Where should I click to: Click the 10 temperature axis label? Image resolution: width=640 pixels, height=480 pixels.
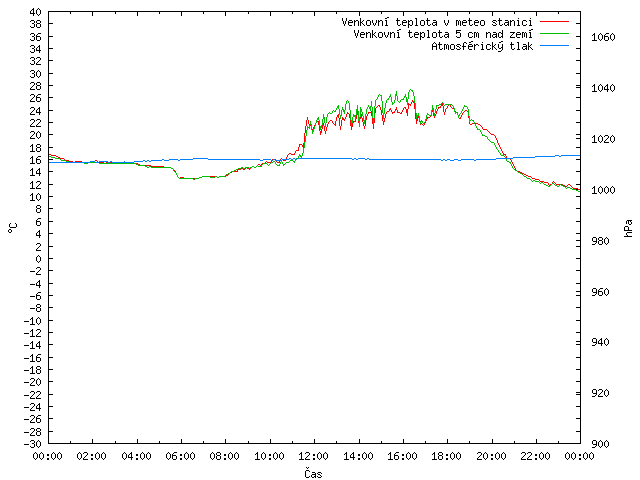point(36,197)
